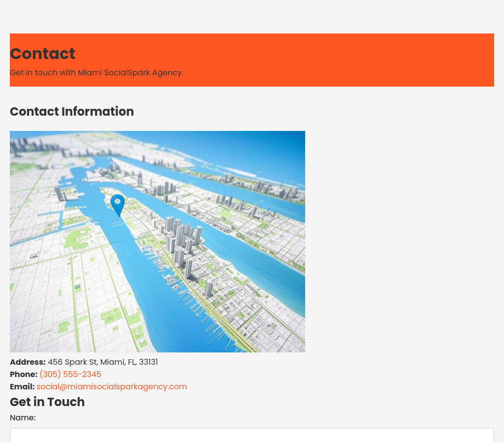The image size is (504, 443).
Task: Open the social@miamisocialsparkagency.com email link
Action: click(111, 386)
